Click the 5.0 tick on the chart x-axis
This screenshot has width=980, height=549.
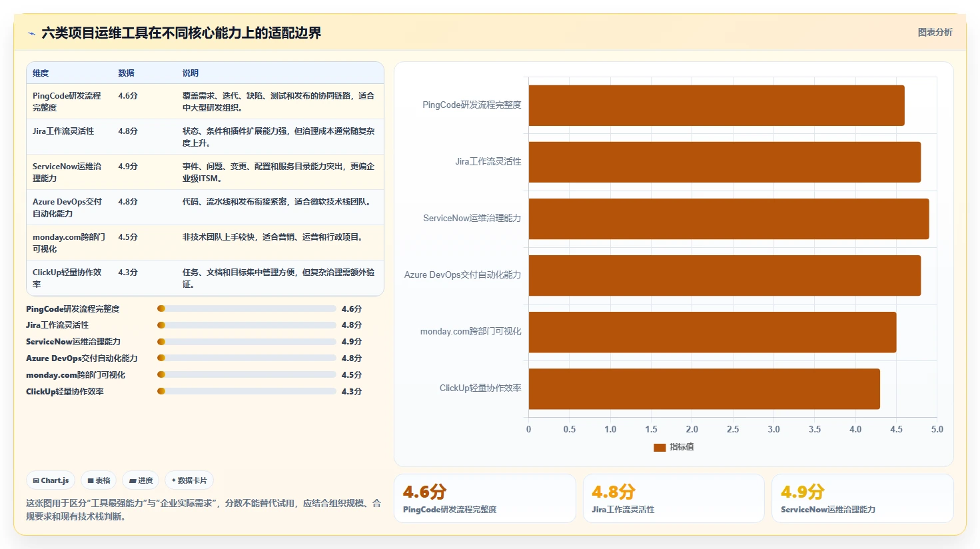pos(937,429)
